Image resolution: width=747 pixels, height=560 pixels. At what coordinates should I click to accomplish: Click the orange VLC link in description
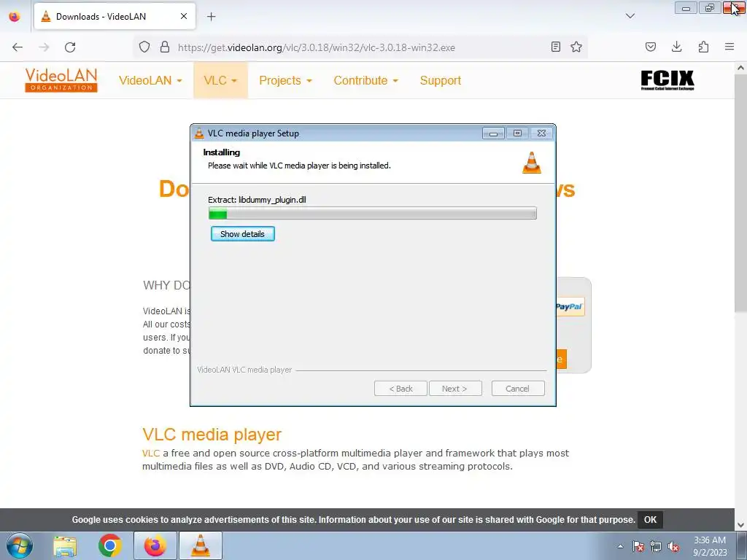pyautogui.click(x=151, y=454)
